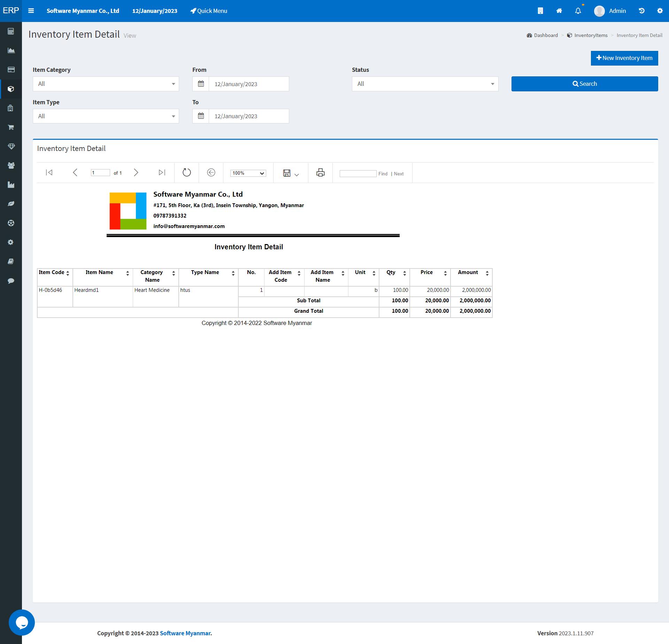669x644 pixels.
Task: Open the export save dropdown
Action: pyautogui.click(x=291, y=173)
